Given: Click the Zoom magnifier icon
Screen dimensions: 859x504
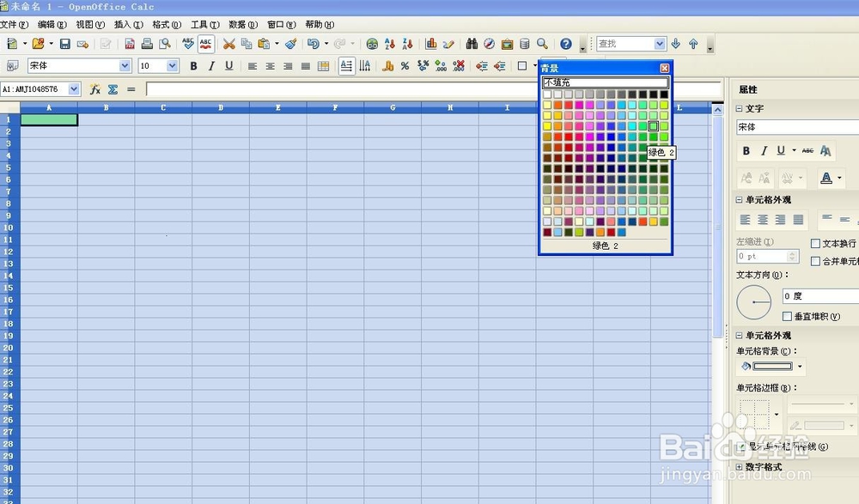Looking at the screenshot, I should point(542,44).
